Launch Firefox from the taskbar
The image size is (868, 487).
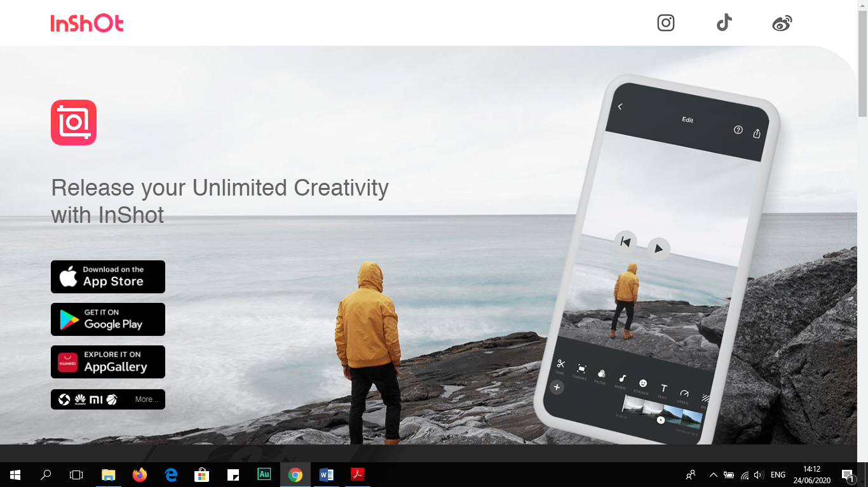[140, 474]
